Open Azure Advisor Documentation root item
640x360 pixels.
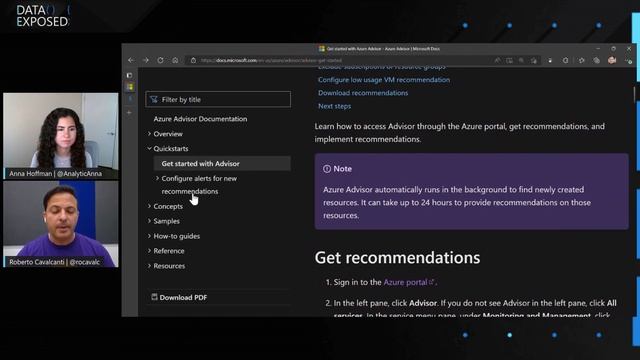(x=200, y=119)
